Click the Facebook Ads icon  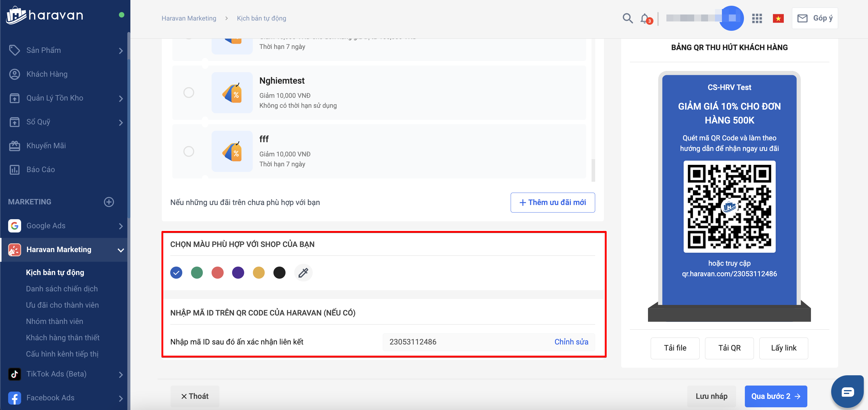tap(14, 398)
